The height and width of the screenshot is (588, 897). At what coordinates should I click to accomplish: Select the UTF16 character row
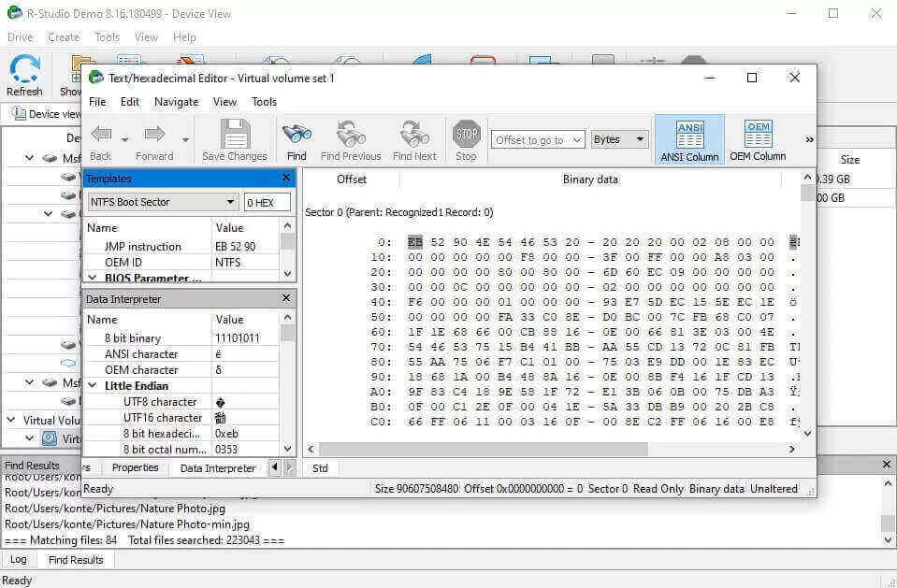tap(182, 418)
